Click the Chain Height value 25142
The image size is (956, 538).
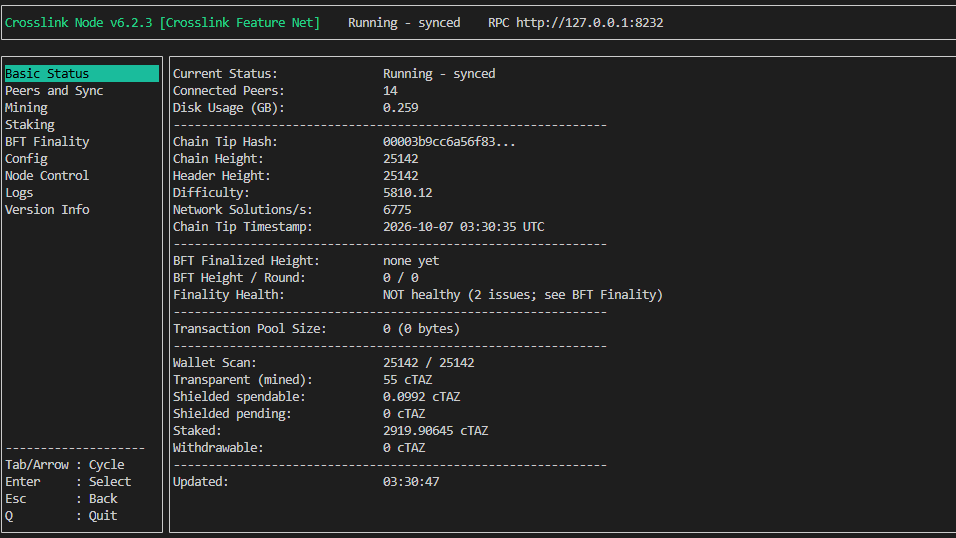coord(401,159)
